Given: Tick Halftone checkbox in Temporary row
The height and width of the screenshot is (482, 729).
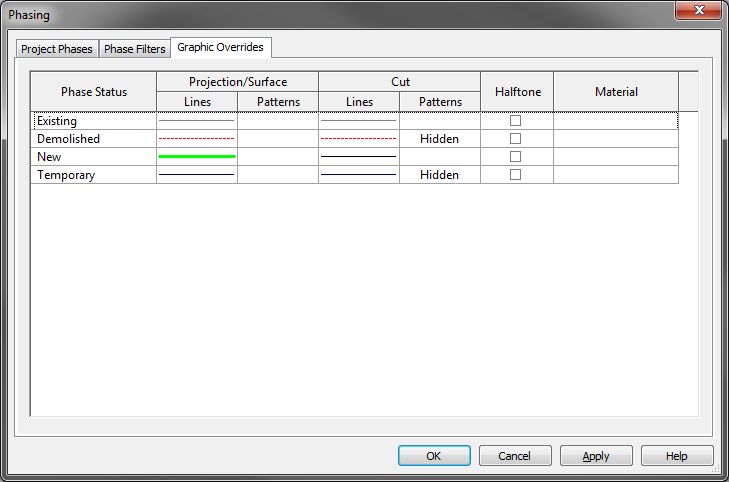Looking at the screenshot, I should pyautogui.click(x=515, y=175).
